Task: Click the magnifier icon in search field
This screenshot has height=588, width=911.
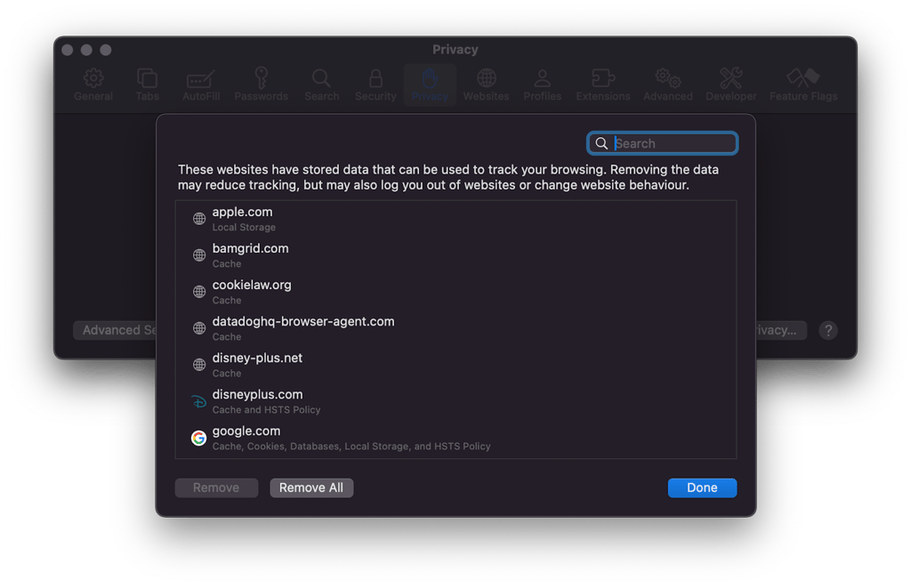Action: tap(601, 143)
